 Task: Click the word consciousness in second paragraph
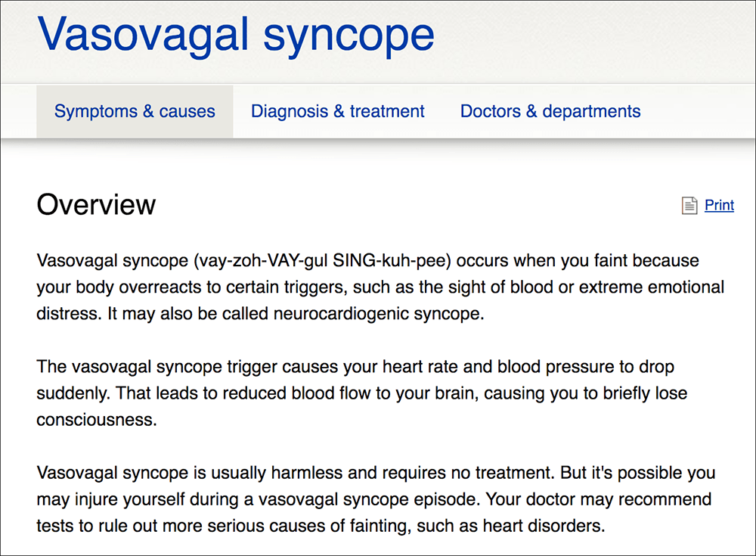[x=97, y=420]
